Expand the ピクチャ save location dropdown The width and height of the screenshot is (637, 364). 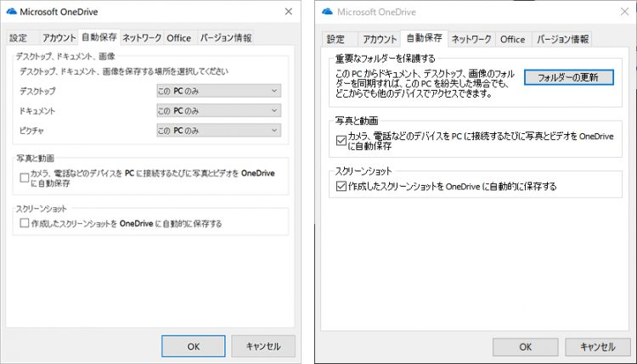(x=218, y=131)
